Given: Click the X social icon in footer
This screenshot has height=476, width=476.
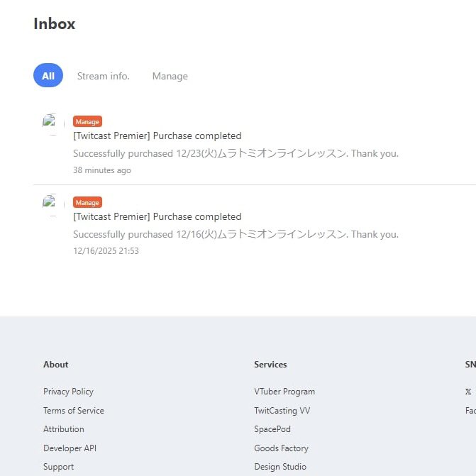Looking at the screenshot, I should pyautogui.click(x=468, y=392).
